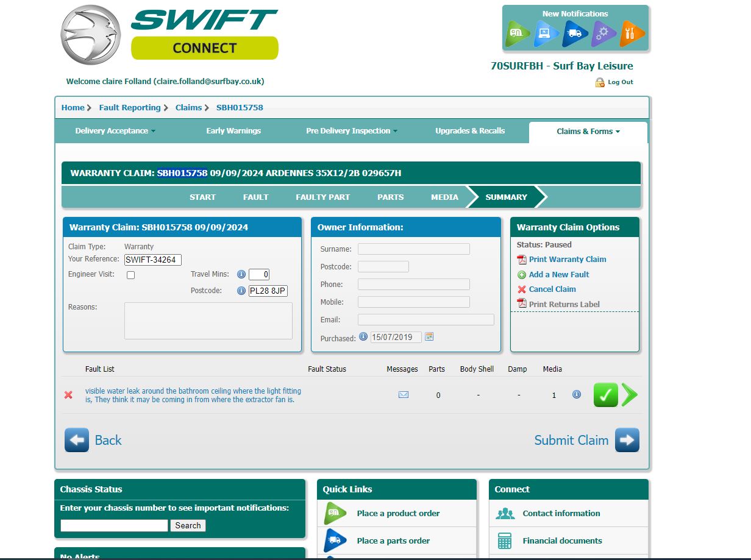This screenshot has width=751, height=560.
Task: Click the red cross icon for Cancel Claim
Action: point(522,289)
